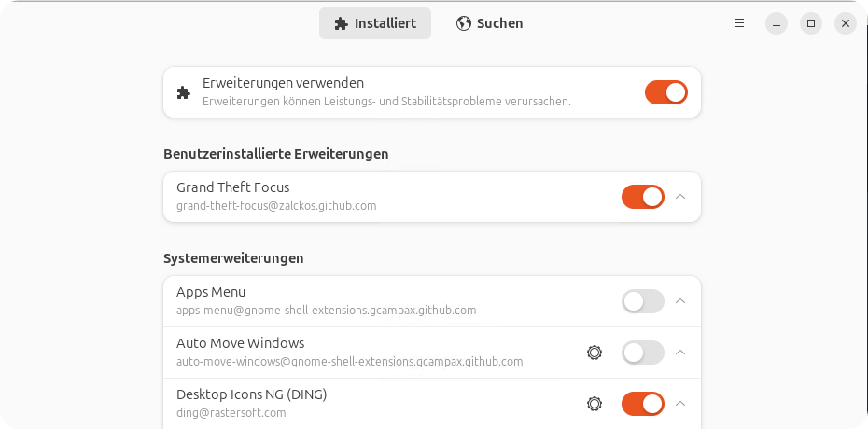The width and height of the screenshot is (868, 429).
Task: Open Desktop Icons NG settings gear
Action: coord(594,404)
